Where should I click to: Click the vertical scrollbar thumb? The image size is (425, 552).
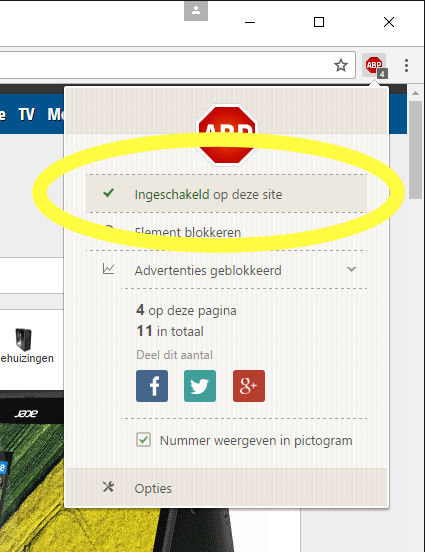coord(415,150)
